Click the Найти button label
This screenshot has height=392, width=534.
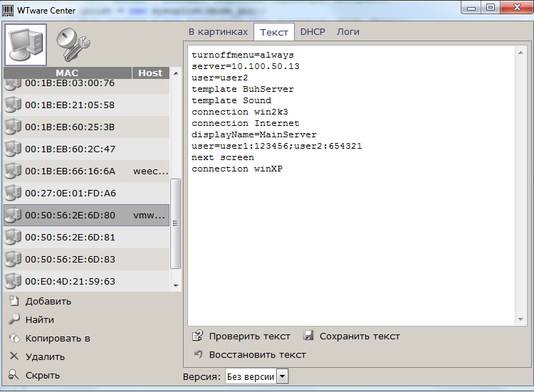(40, 320)
